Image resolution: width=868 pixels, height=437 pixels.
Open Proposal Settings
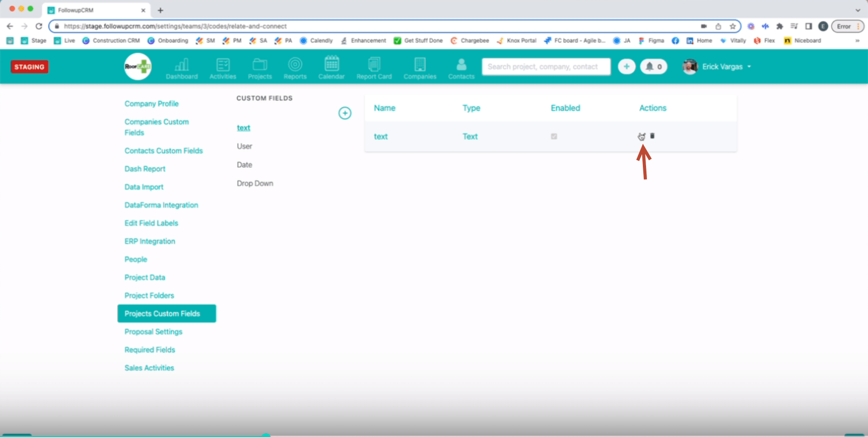[x=153, y=332]
